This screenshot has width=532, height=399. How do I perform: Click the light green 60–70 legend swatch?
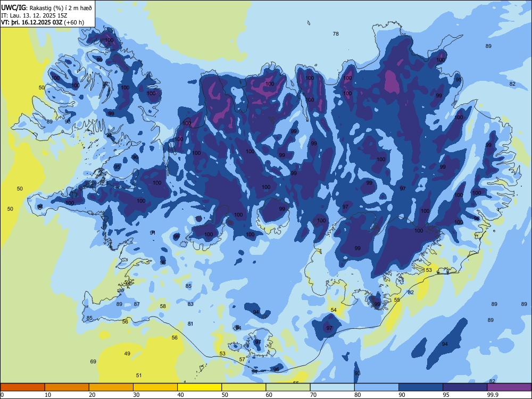click(x=288, y=387)
